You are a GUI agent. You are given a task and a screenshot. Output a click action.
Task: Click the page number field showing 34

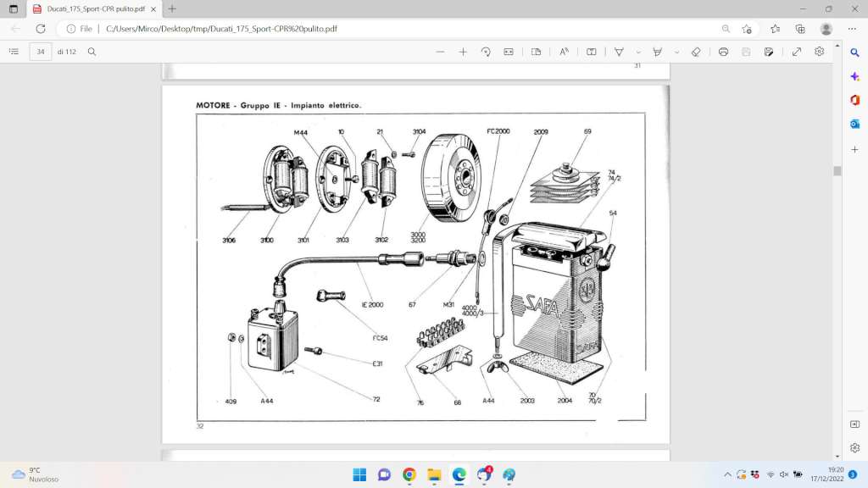point(41,52)
